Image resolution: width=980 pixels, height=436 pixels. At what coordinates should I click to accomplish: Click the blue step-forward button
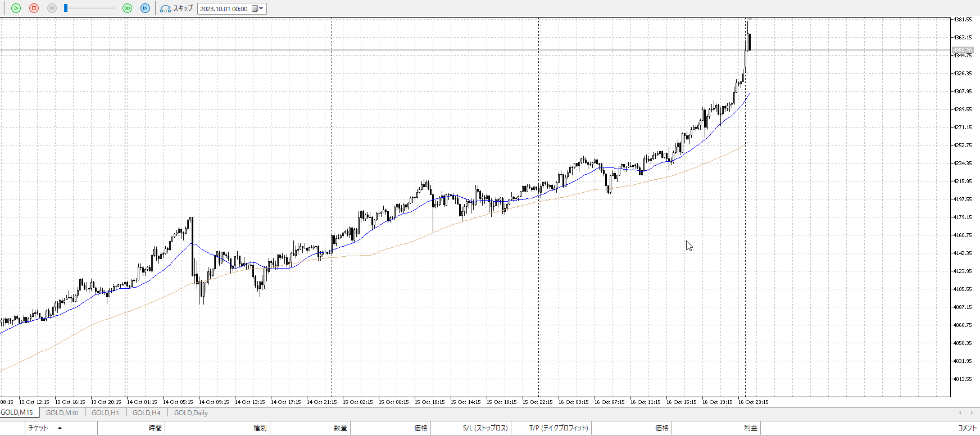(145, 8)
